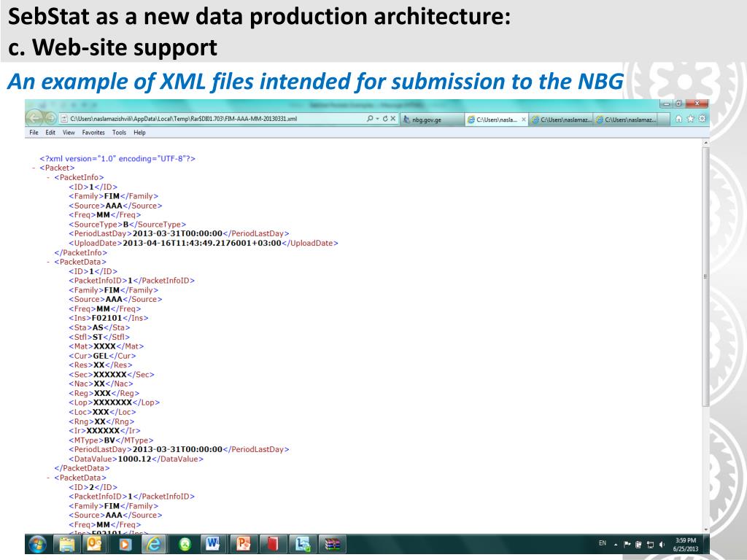
Task: Open the Edit menu
Action: pos(50,133)
